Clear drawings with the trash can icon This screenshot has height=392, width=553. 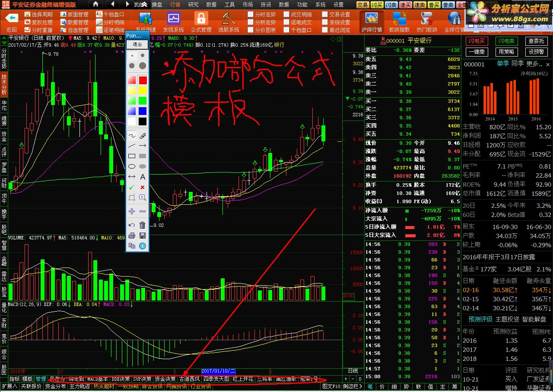click(143, 225)
